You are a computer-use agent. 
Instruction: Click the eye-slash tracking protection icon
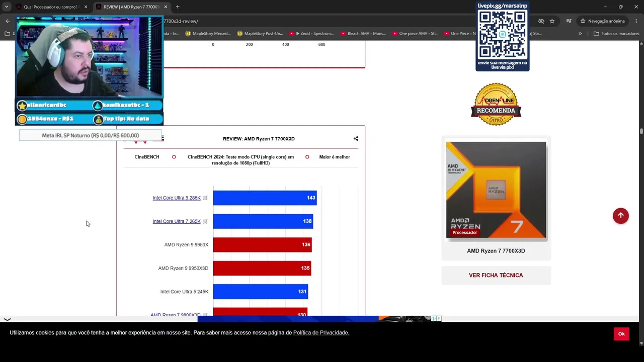[x=541, y=21]
